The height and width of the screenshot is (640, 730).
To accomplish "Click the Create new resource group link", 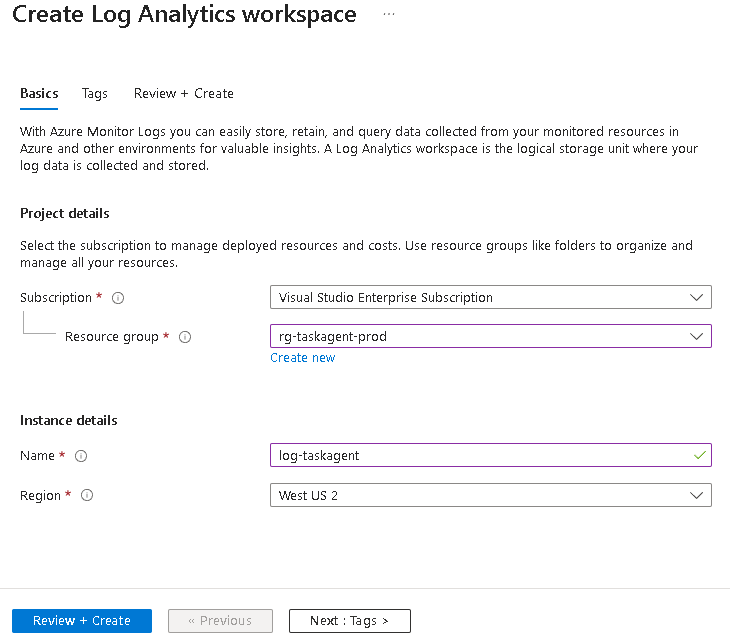I will coord(303,358).
